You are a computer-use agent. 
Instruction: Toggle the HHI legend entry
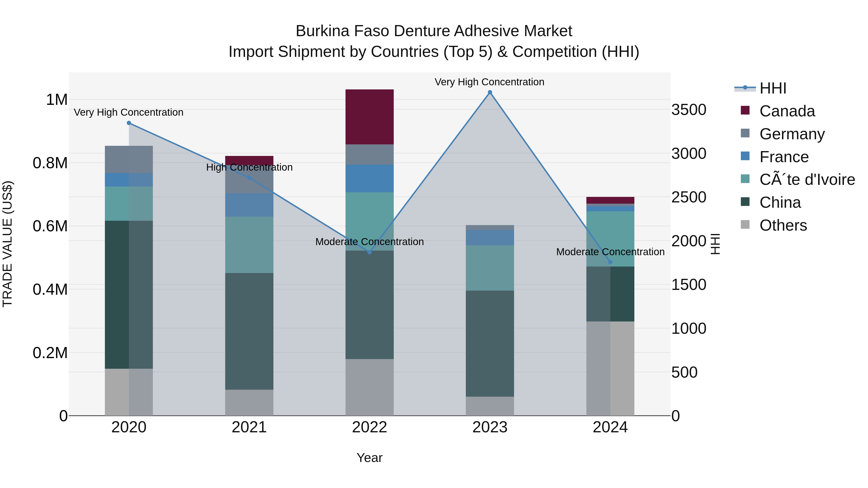[x=760, y=88]
